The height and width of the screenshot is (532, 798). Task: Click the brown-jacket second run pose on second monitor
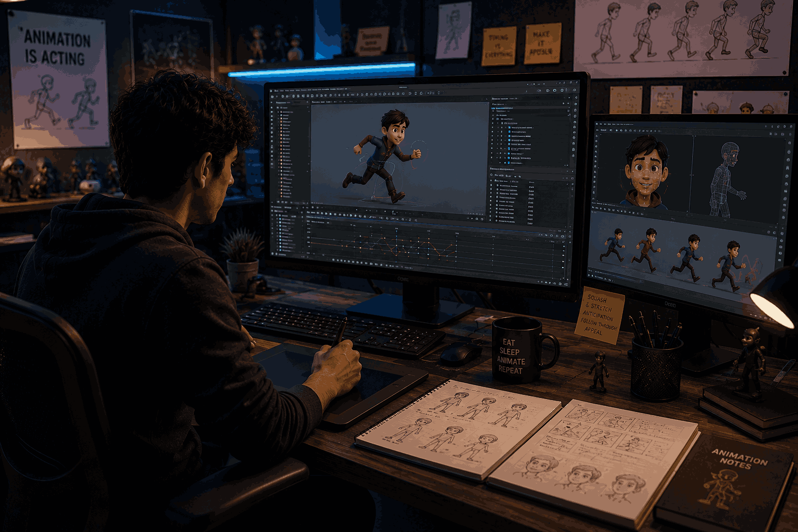(x=646, y=250)
